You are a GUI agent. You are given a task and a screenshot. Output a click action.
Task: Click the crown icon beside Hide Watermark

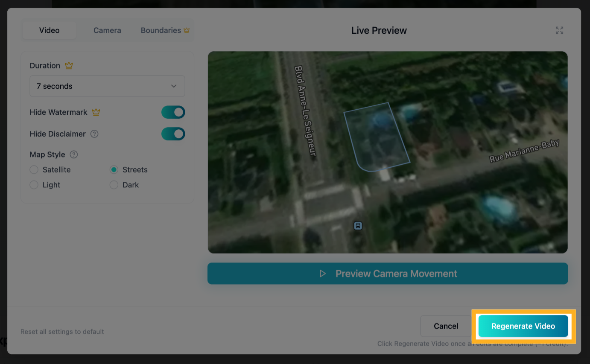pos(96,112)
